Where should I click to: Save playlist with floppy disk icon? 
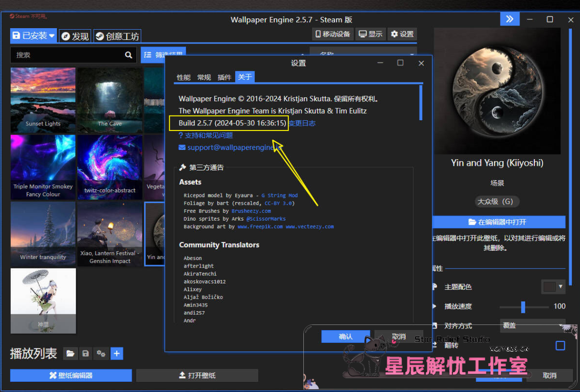click(86, 354)
